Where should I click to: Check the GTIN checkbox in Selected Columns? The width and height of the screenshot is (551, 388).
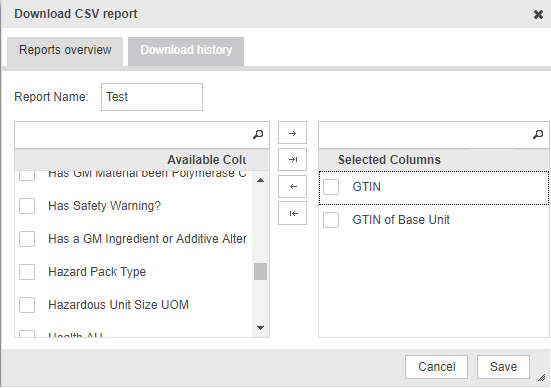click(331, 187)
